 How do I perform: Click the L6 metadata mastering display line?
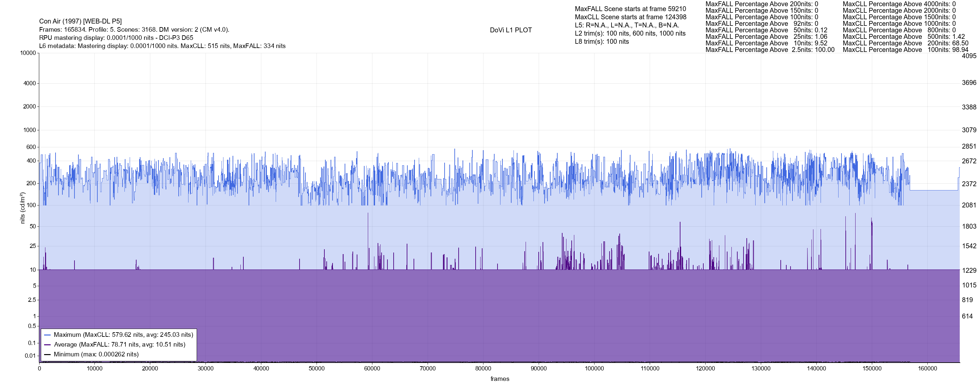pyautogui.click(x=162, y=46)
